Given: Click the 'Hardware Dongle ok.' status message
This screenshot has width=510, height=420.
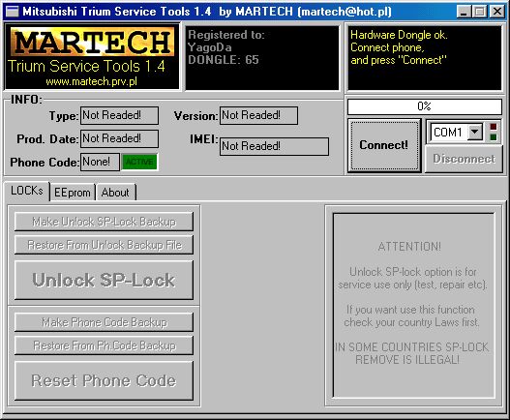Looking at the screenshot, I should tap(399, 35).
